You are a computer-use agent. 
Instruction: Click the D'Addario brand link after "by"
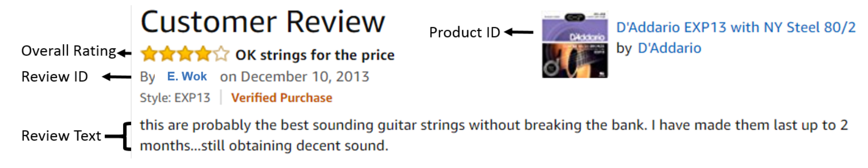point(670,48)
